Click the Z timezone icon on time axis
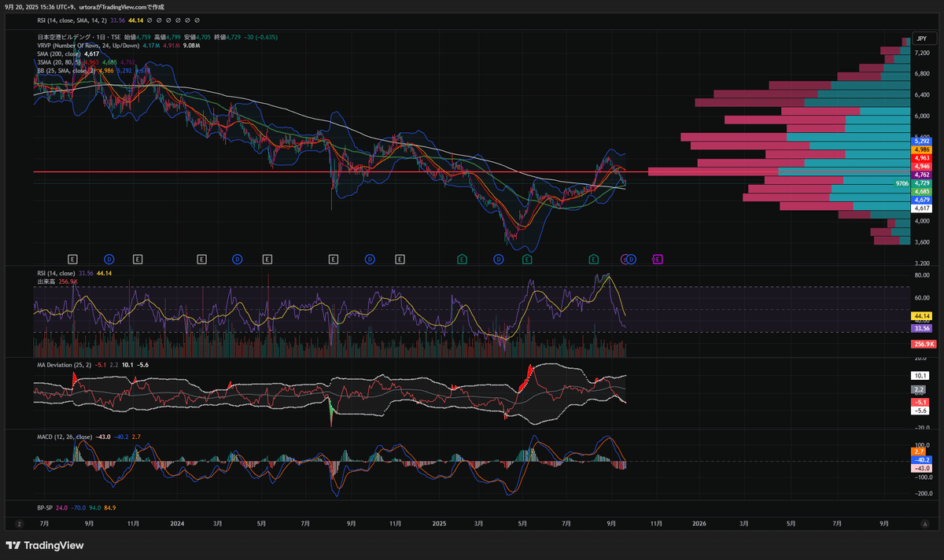 (x=19, y=523)
